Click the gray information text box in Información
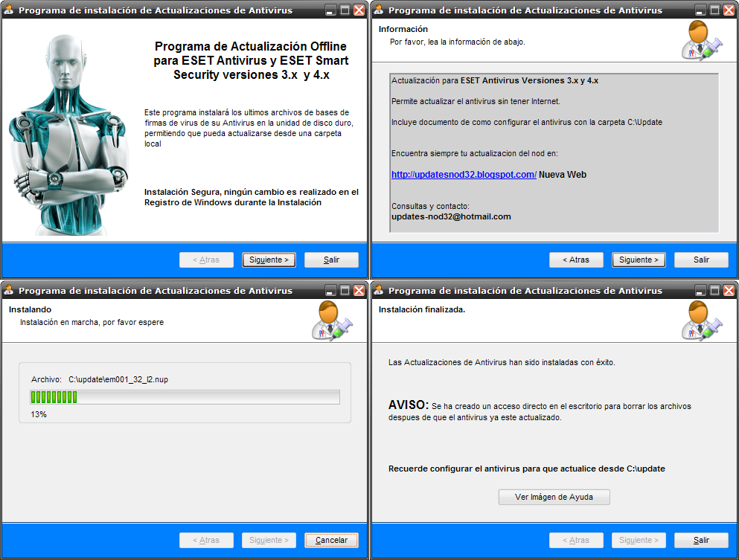The image size is (739, 560). (x=554, y=152)
